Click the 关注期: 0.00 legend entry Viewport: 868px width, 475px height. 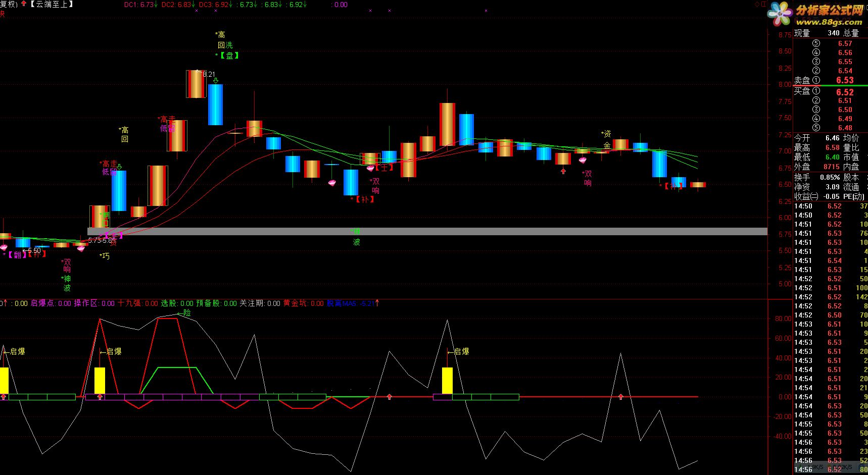click(260, 303)
